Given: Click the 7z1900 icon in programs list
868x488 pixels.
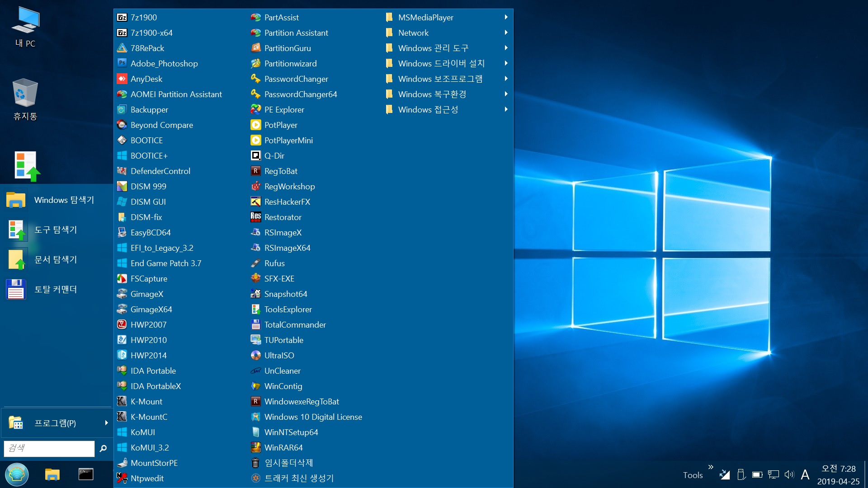Looking at the screenshot, I should pyautogui.click(x=122, y=18).
